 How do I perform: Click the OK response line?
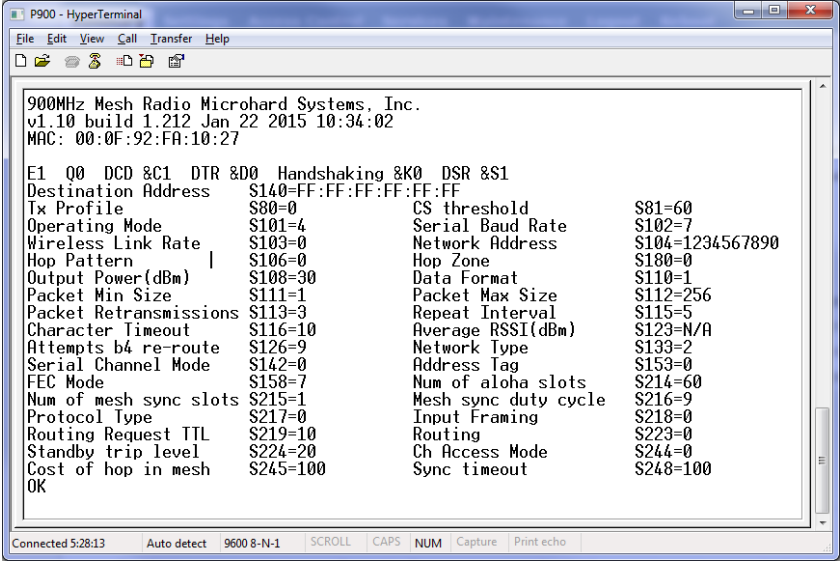36,487
